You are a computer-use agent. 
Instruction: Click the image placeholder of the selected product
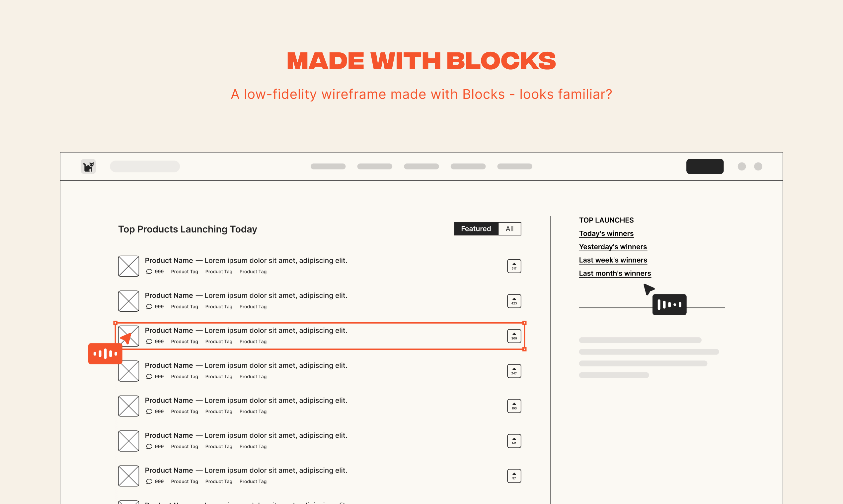tap(128, 336)
